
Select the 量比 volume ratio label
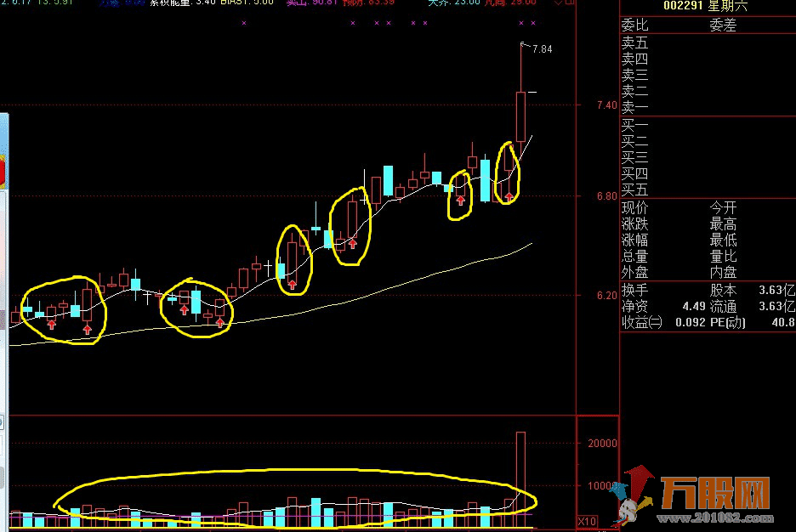tap(723, 256)
